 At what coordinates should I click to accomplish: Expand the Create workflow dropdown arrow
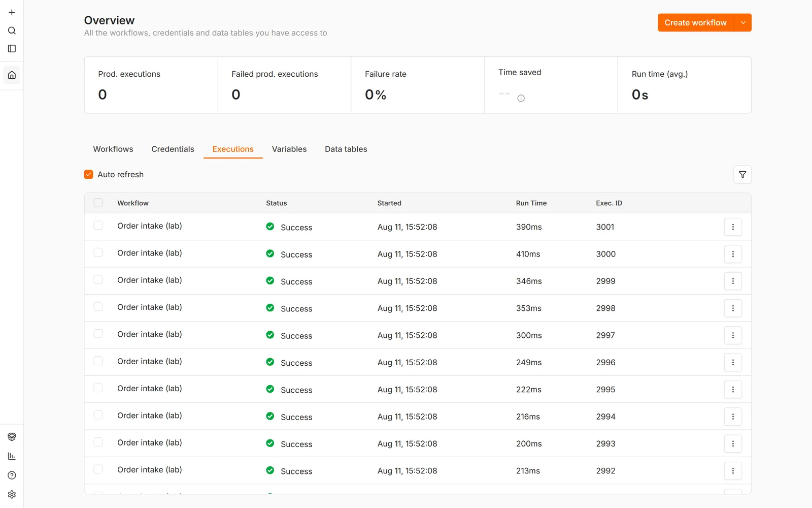(743, 23)
